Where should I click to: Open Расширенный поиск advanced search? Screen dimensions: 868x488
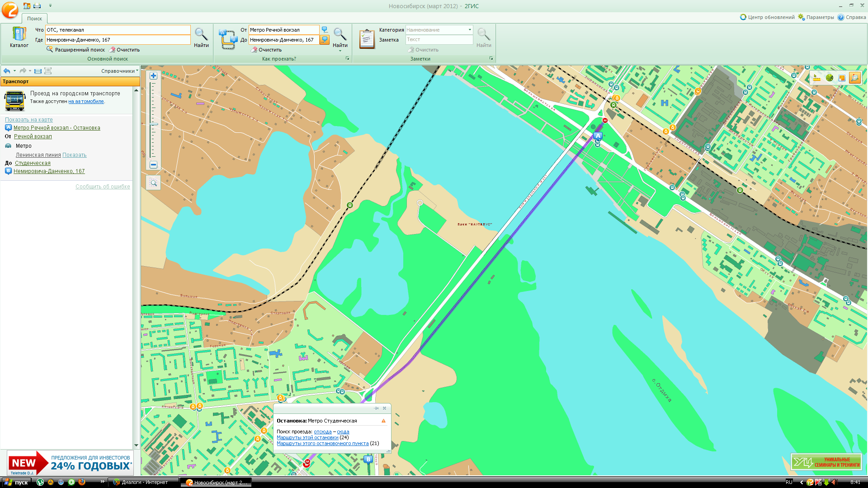(75, 50)
